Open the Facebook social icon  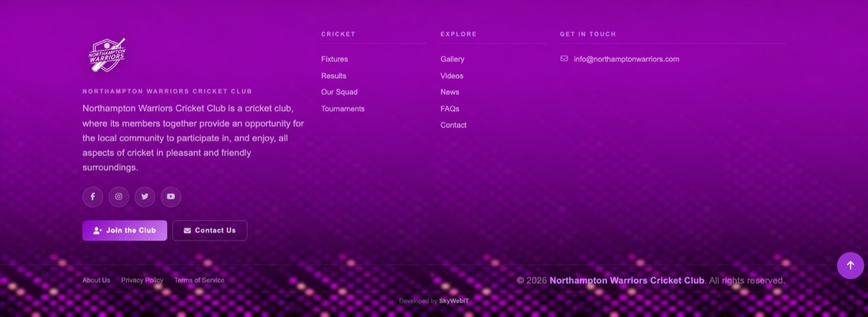92,197
